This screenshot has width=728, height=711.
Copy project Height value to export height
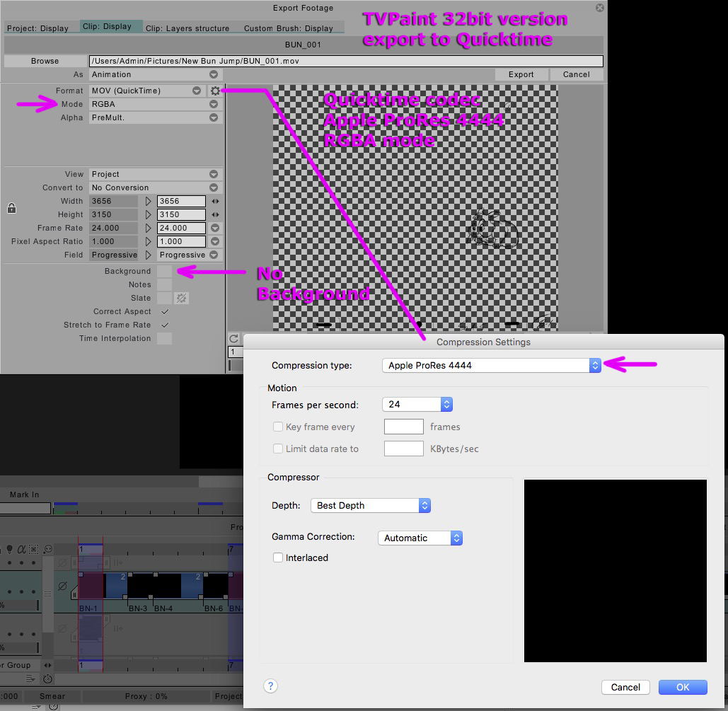pos(148,214)
